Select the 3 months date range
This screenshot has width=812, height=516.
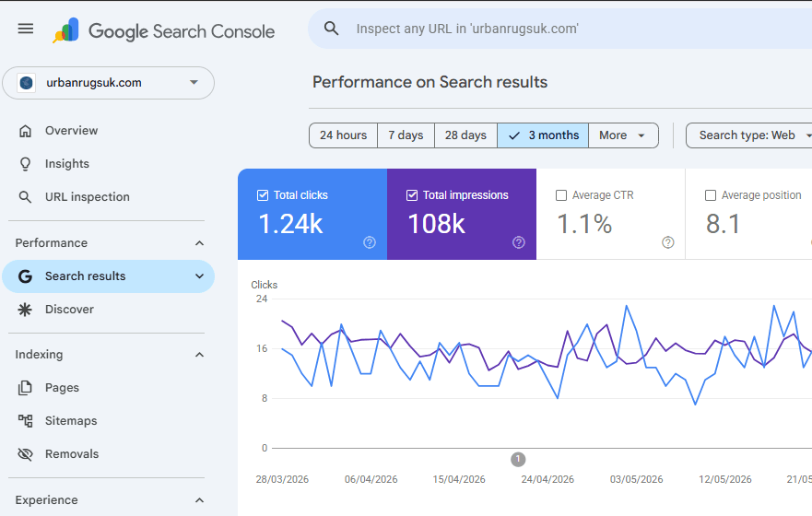(543, 135)
